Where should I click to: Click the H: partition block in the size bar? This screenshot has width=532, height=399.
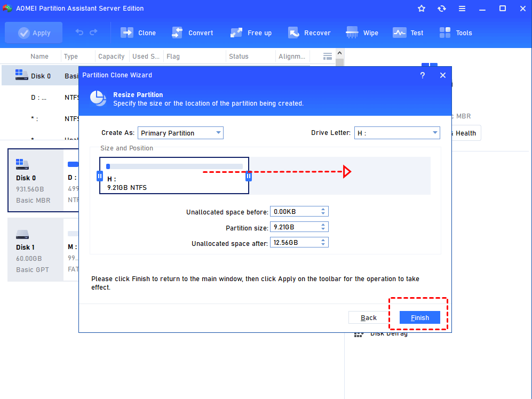click(174, 175)
